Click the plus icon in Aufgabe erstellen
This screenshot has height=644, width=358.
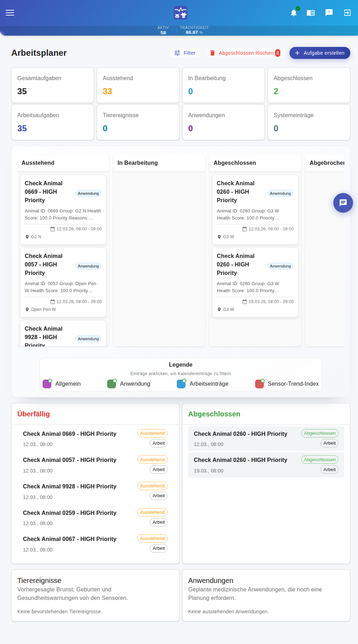(297, 53)
